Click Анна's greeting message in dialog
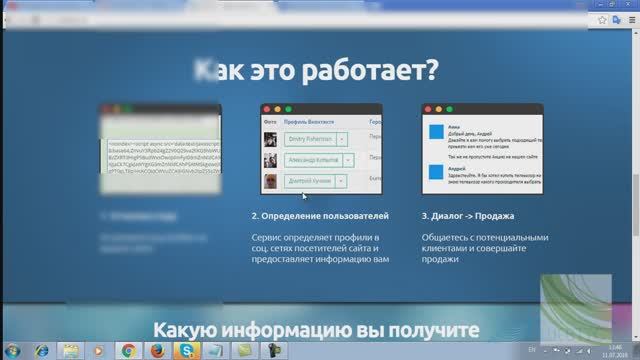This screenshot has width=640, height=360. click(495, 142)
